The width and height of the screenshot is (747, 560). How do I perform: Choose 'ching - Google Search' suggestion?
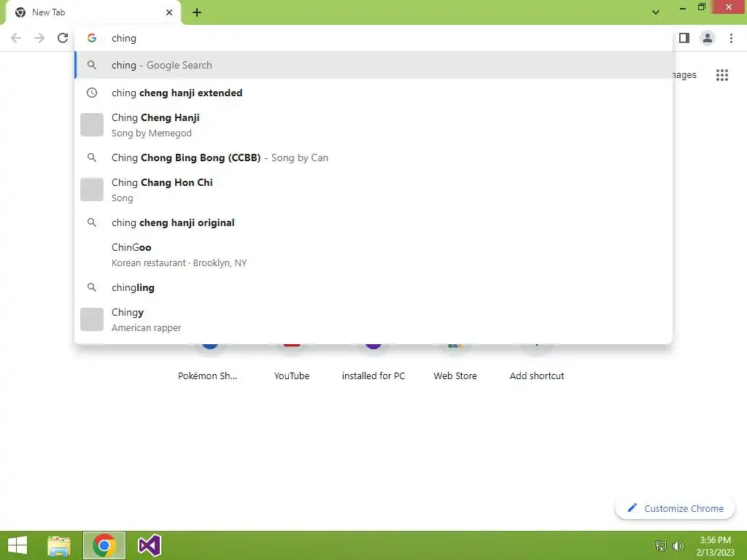pos(374,65)
